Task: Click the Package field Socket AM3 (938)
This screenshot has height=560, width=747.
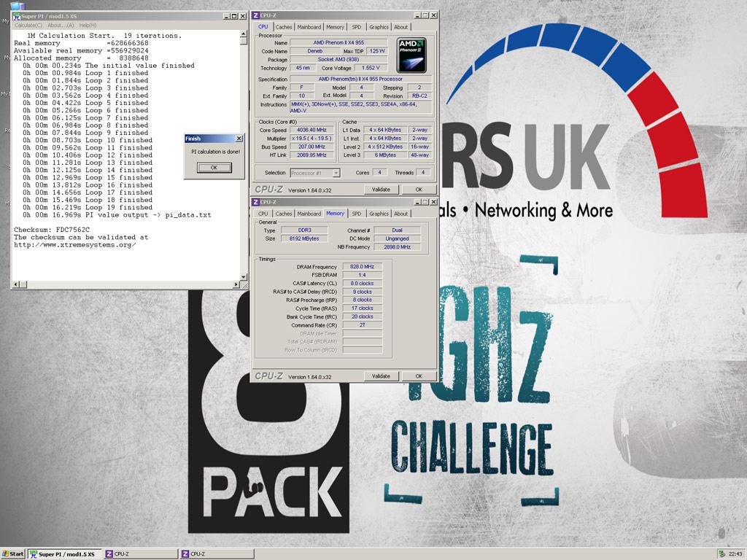Action: point(338,60)
